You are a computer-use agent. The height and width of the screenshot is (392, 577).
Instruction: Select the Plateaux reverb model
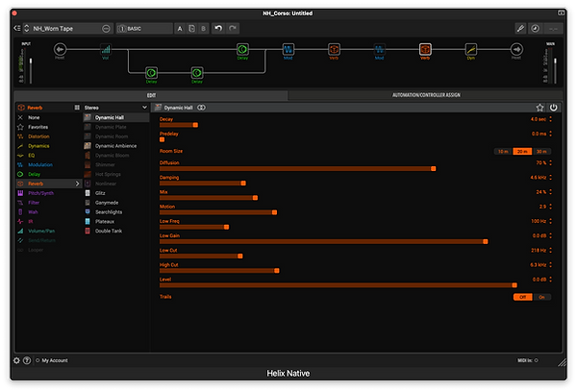tap(116, 221)
